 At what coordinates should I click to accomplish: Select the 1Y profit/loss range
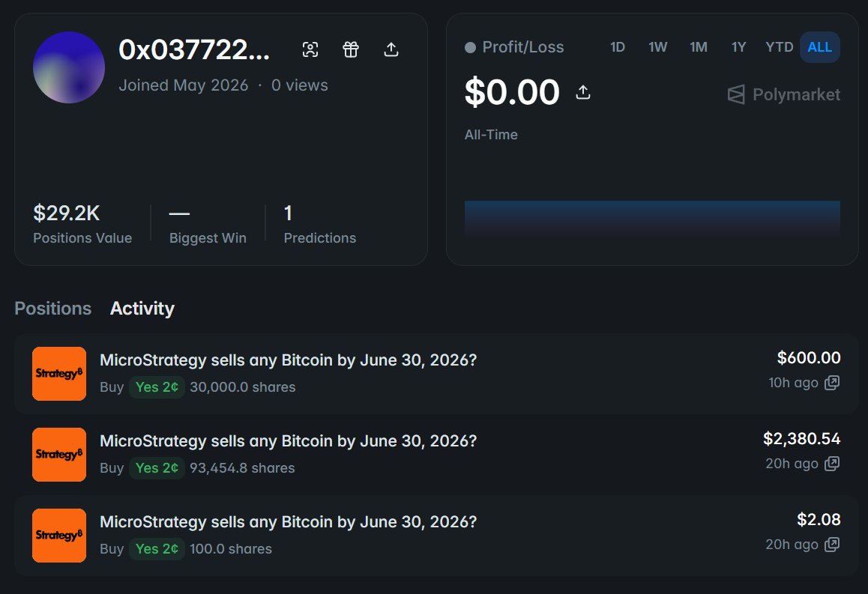click(x=738, y=47)
